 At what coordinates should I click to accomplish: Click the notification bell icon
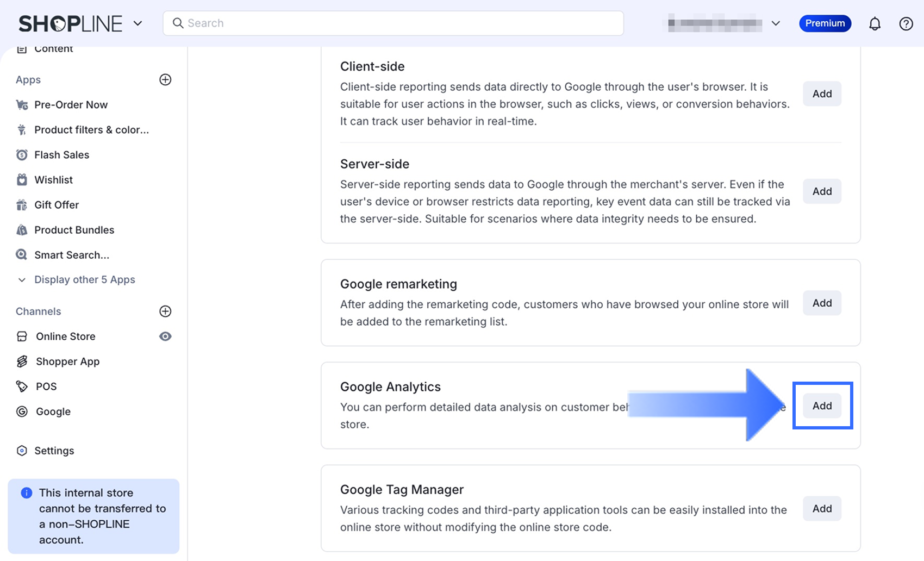point(875,23)
